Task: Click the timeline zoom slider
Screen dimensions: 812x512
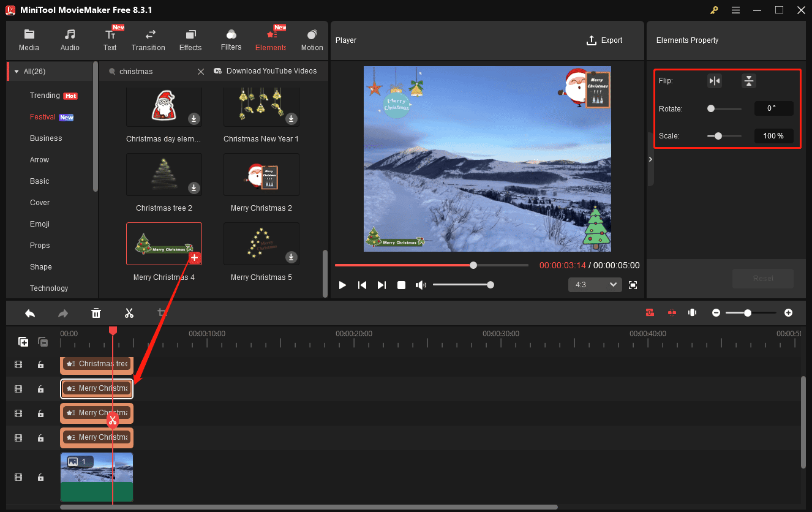Action: point(749,312)
